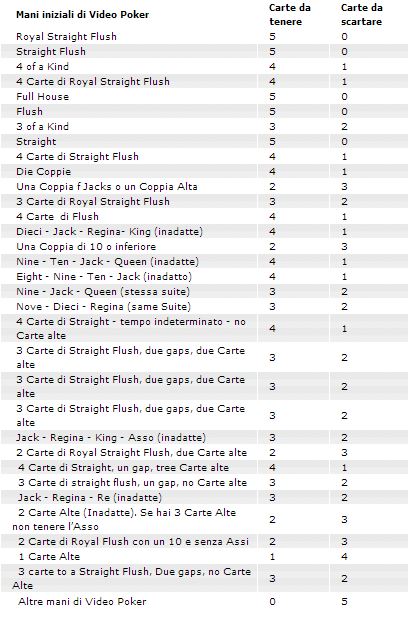Select the '4 of a Kind' row
The height and width of the screenshot is (617, 412).
tap(204, 67)
